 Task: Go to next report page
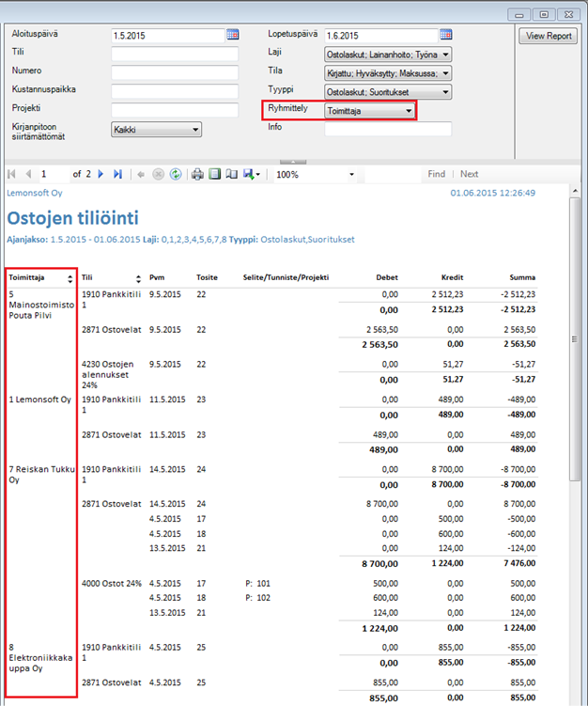[x=101, y=174]
